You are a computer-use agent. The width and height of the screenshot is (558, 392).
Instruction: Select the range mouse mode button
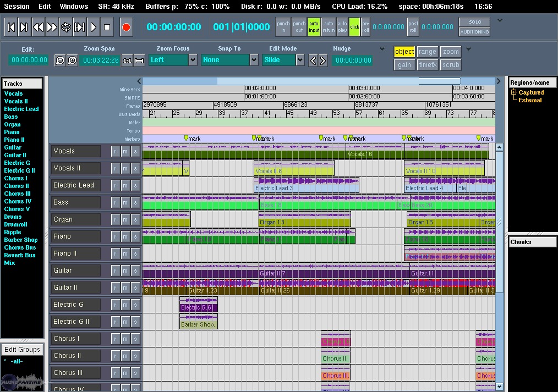[x=427, y=52]
